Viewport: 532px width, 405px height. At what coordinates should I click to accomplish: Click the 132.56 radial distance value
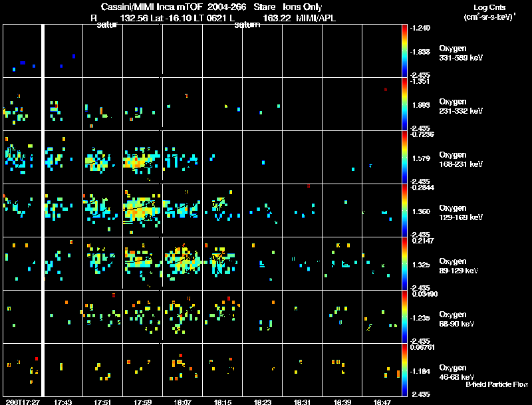click(134, 18)
